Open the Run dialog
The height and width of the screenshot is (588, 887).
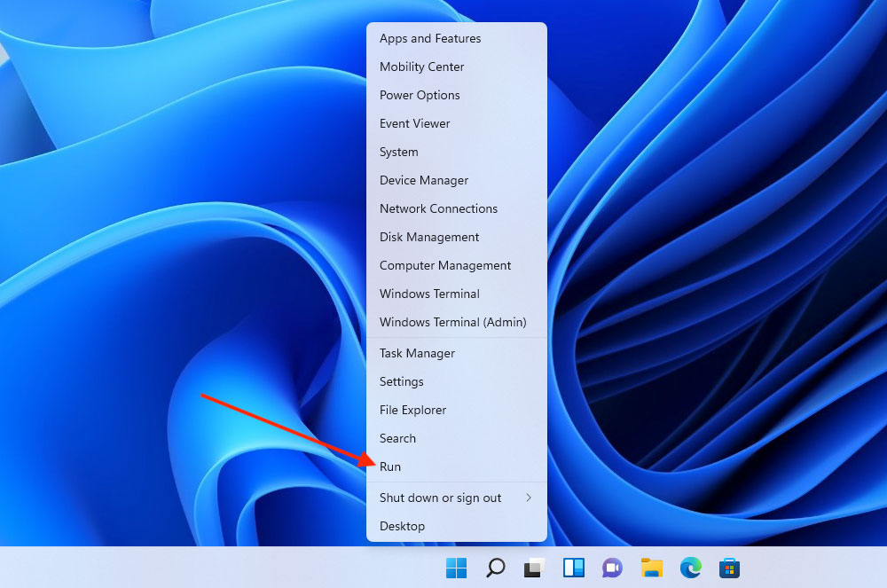[390, 466]
